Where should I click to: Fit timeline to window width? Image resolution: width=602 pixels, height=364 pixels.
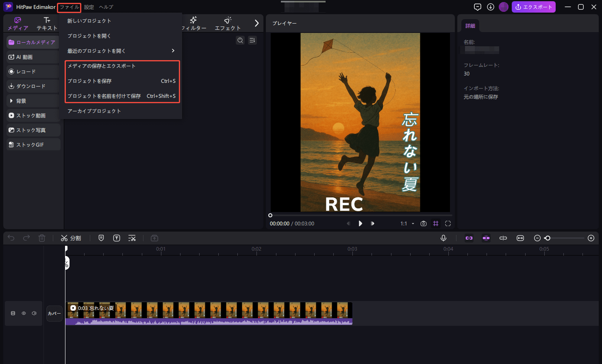point(520,238)
